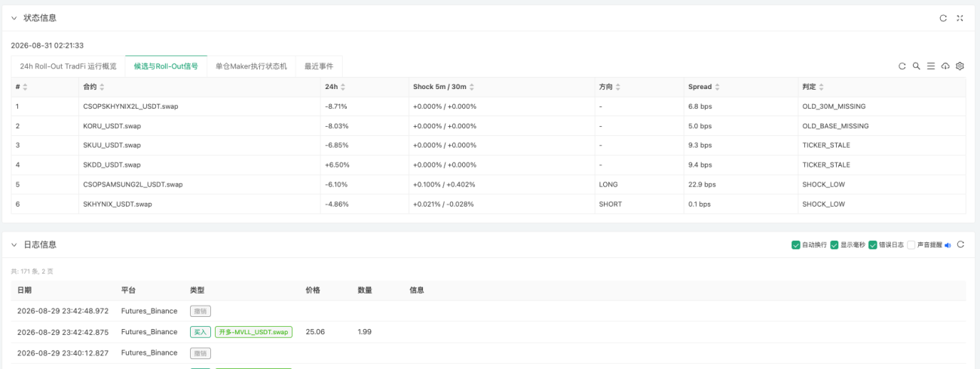980x369 pixels.
Task: Click the +6.50% 24h value
Action: click(x=336, y=165)
